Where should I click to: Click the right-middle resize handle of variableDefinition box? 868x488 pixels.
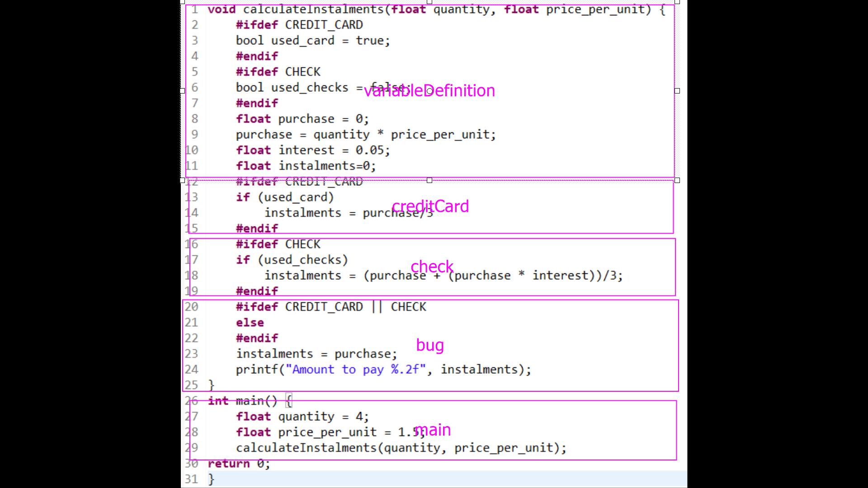(677, 91)
